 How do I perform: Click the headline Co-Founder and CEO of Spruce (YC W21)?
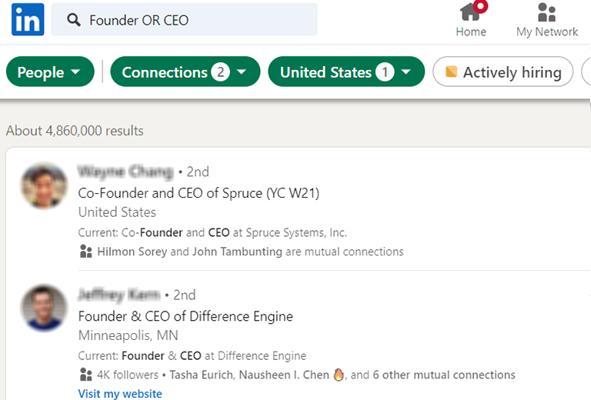pos(199,193)
